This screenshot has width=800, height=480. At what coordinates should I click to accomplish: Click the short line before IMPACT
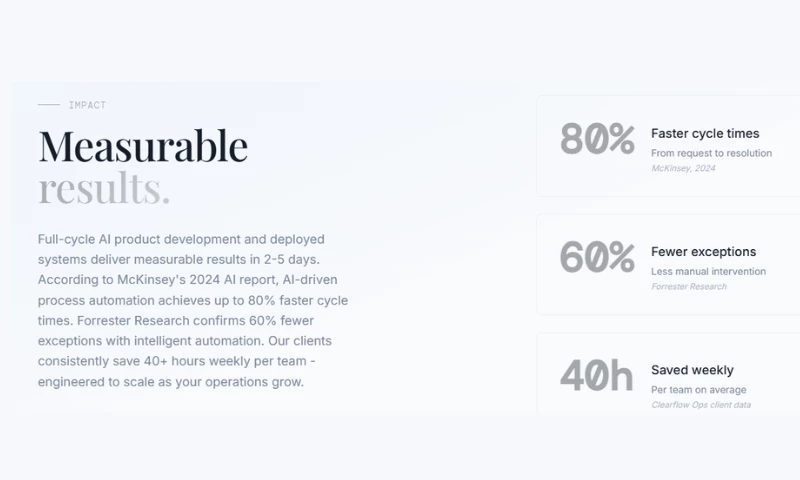48,105
